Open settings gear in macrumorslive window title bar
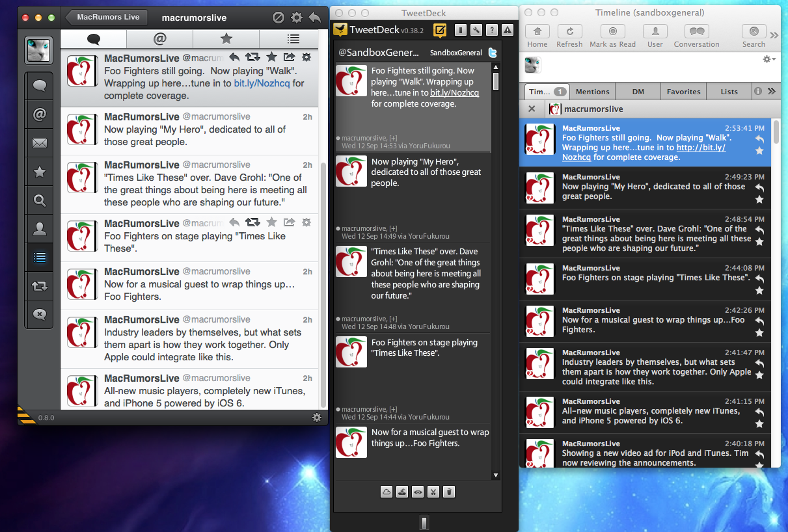 pyautogui.click(x=297, y=18)
